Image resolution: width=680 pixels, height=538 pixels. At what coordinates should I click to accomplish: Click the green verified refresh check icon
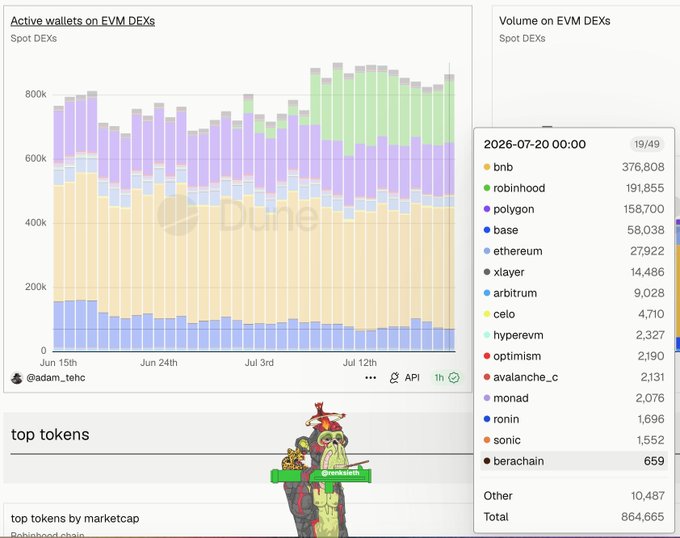click(454, 378)
